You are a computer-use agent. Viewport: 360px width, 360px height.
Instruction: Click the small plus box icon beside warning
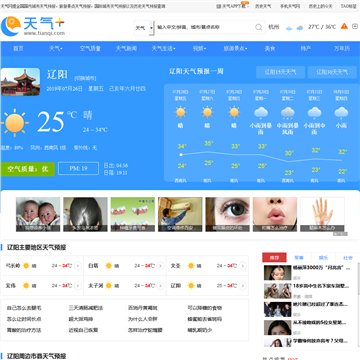[x=355, y=26]
